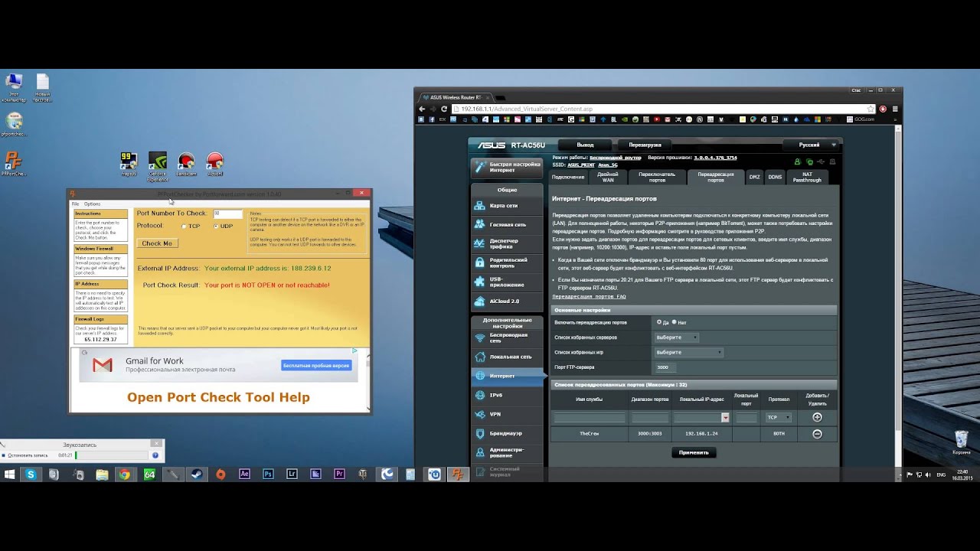This screenshot has height=551, width=980.
Task: Switch to Переключатель портов tab
Action: point(657,177)
